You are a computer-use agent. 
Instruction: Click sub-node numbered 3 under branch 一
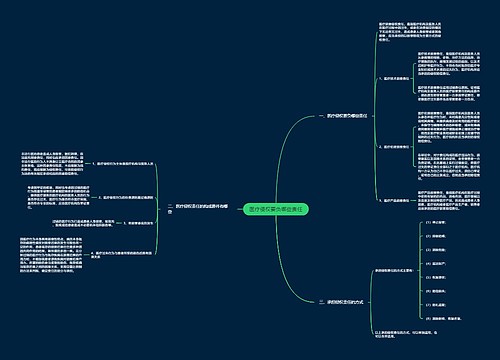point(394,201)
